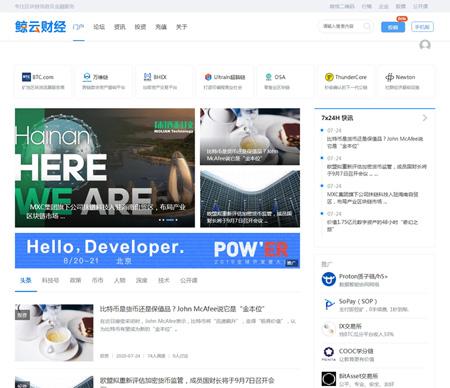Open the user avatar icon
Viewport: 450px width, 388px height.
click(x=425, y=45)
